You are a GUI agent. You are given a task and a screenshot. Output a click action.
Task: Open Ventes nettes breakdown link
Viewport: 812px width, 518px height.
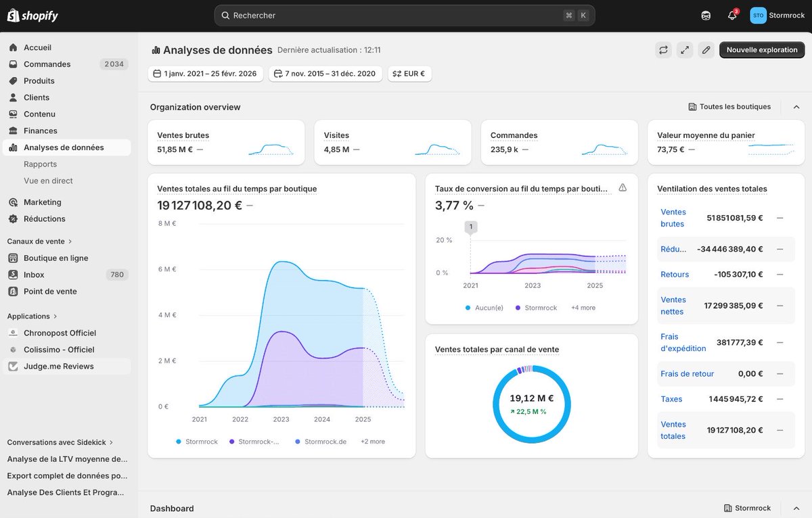[673, 306]
